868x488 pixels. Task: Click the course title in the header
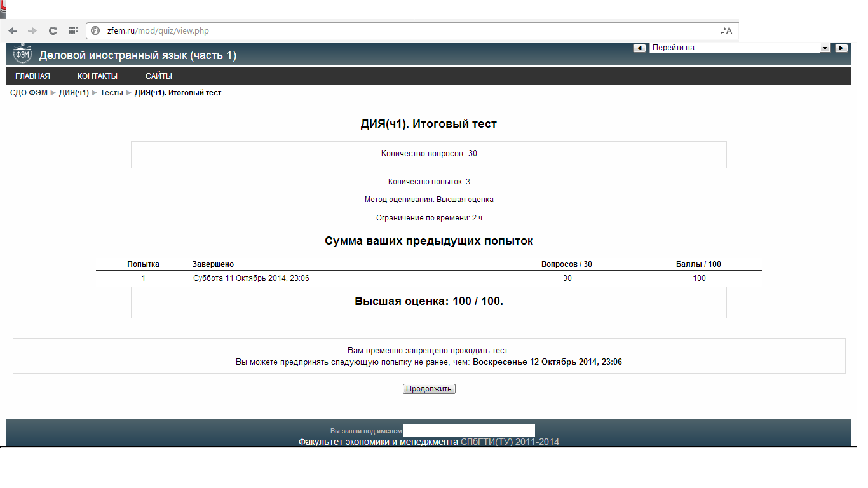pyautogui.click(x=138, y=56)
